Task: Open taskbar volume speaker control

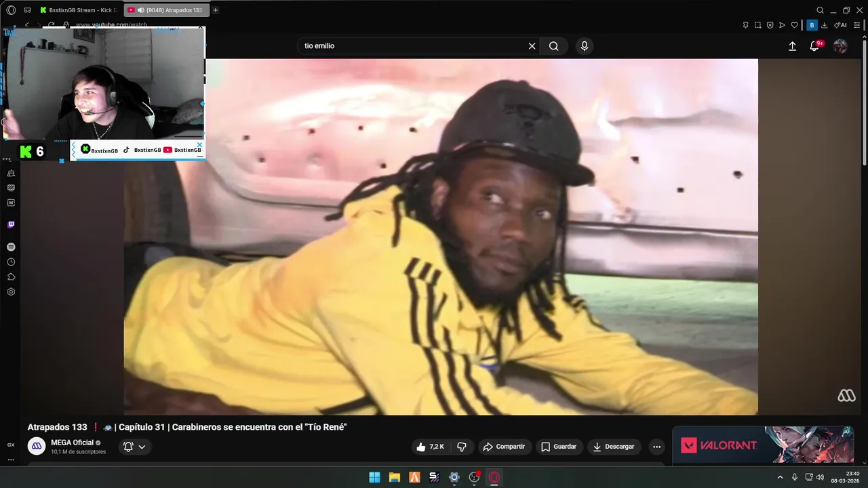Action: (x=820, y=477)
